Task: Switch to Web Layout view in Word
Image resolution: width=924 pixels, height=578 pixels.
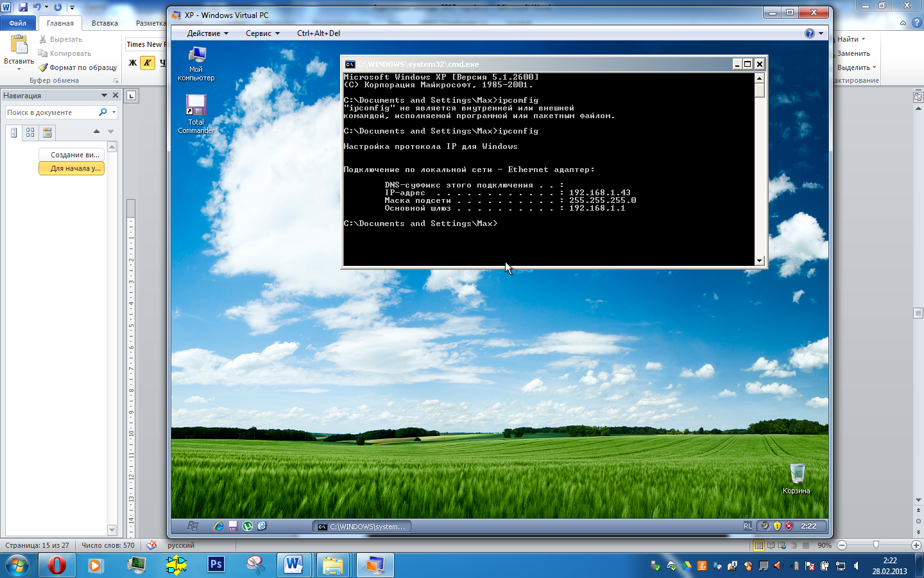Action: coord(782,545)
